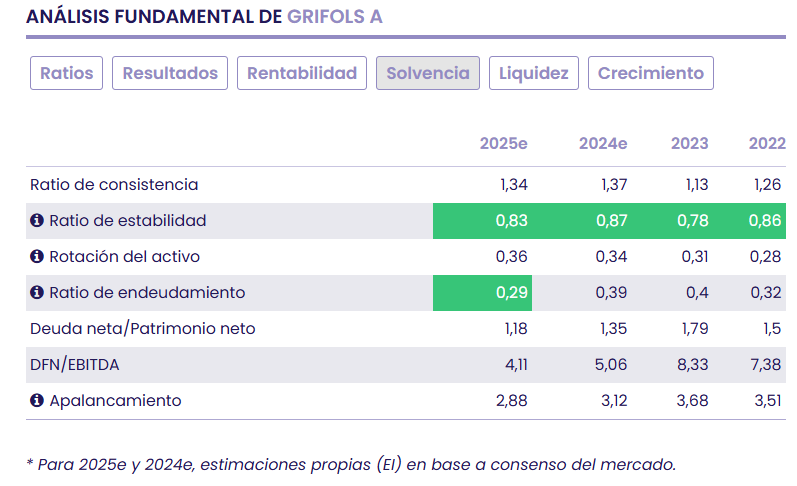Click the green 0,87 stability cell
797x486 pixels.
583,221
